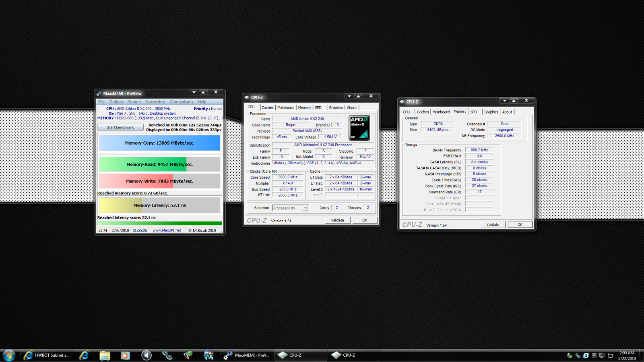Click the up-arrow title button of the CPU-Z window showing the Memory tab

[x=514, y=101]
